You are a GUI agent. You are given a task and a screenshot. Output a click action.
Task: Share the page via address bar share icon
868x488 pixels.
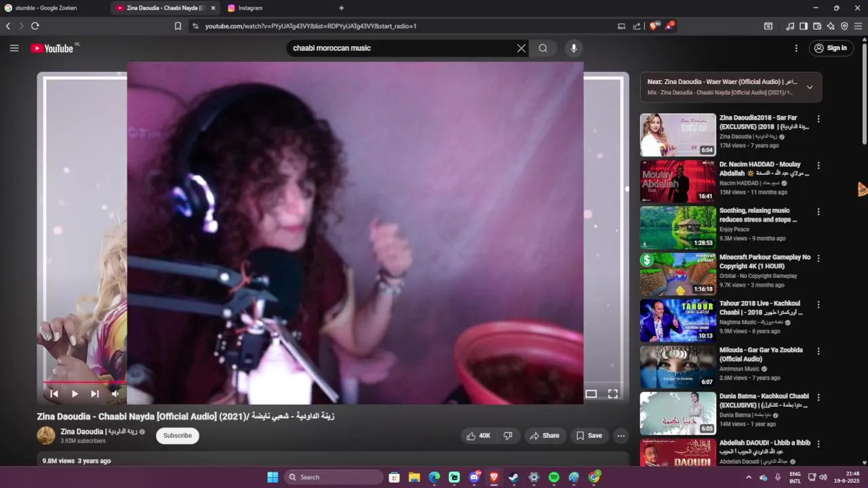tap(637, 26)
